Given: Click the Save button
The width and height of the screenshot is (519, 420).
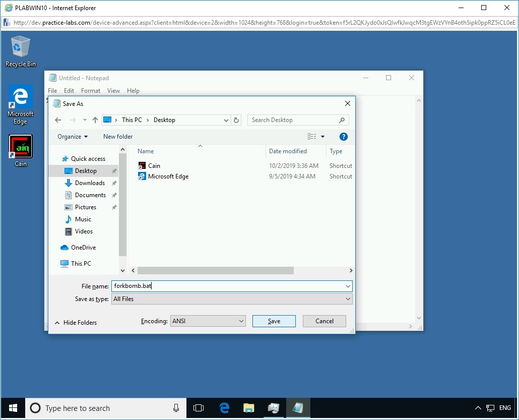Looking at the screenshot, I should point(274,321).
